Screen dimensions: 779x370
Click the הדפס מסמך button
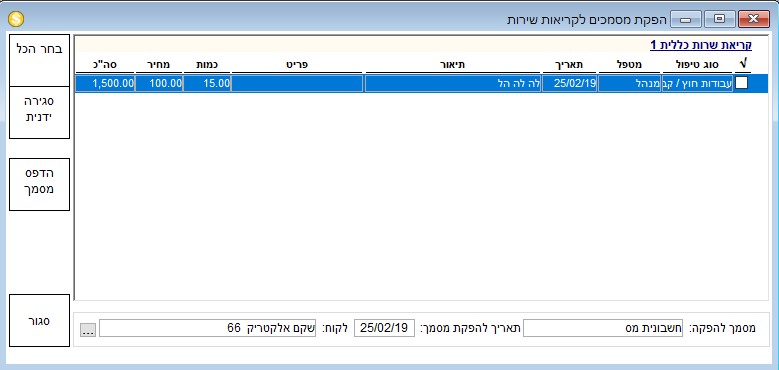point(39,184)
